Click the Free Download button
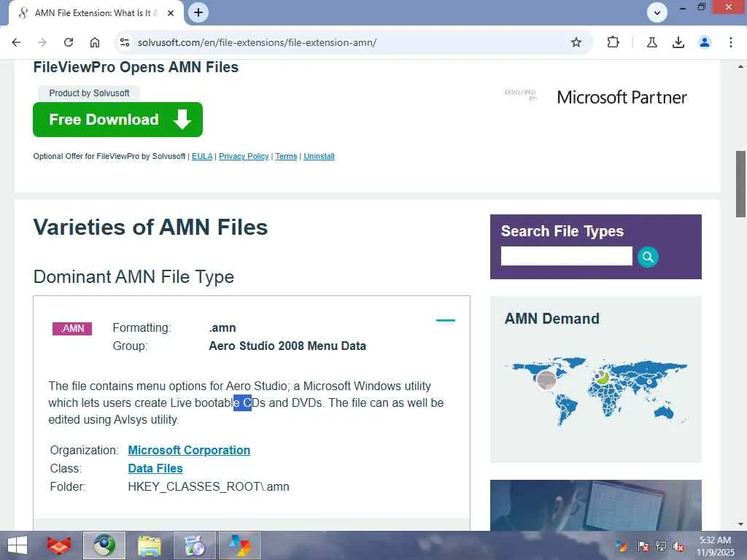This screenshot has height=560, width=747. pyautogui.click(x=117, y=120)
